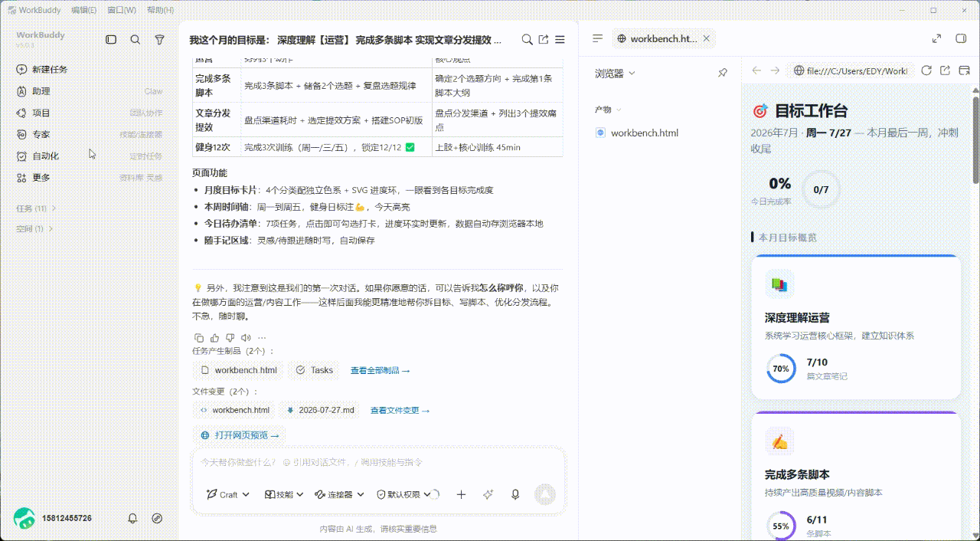Screen dimensions: 980x541
Task: Give the reply a thumbs down
Action: 230,337
